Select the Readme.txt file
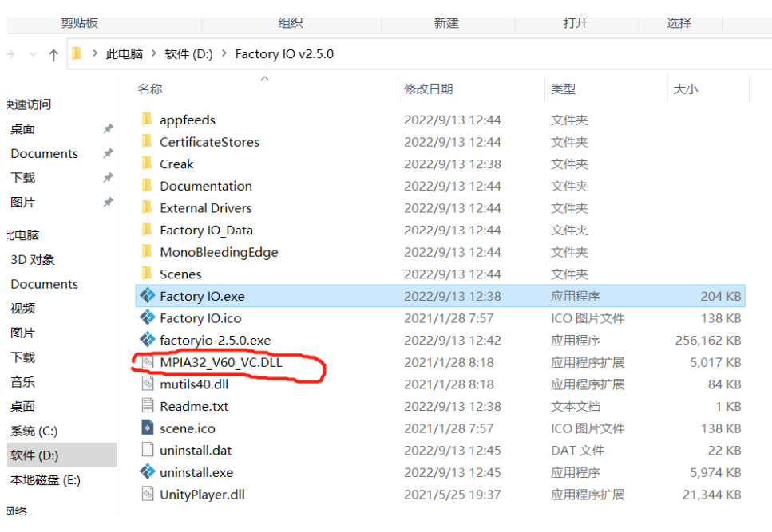772x532 pixels. [194, 406]
